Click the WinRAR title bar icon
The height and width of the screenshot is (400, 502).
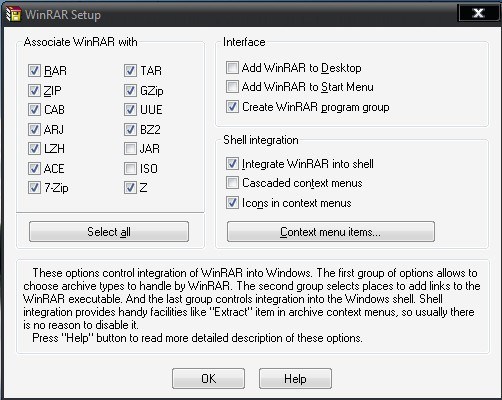[x=13, y=14]
